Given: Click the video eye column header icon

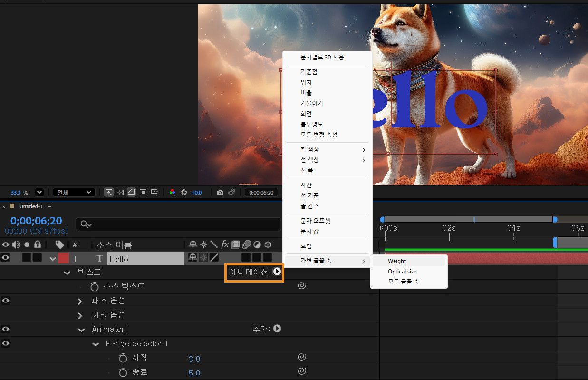Looking at the screenshot, I should pos(6,244).
